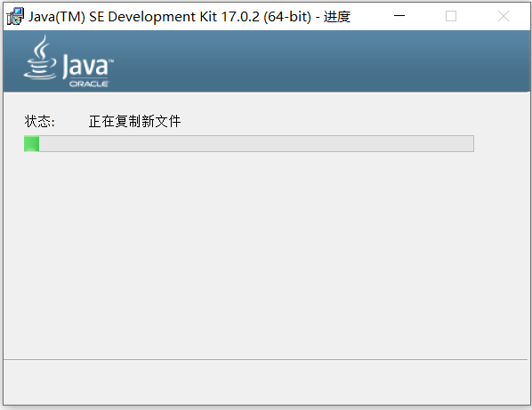Click the 状态: label
This screenshot has height=410, width=532.
click(39, 122)
